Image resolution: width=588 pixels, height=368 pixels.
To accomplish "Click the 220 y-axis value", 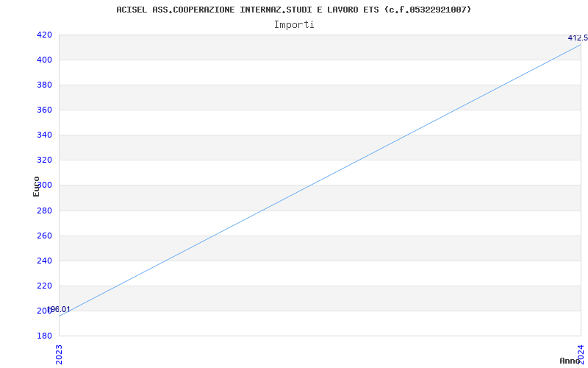I will (44, 286).
